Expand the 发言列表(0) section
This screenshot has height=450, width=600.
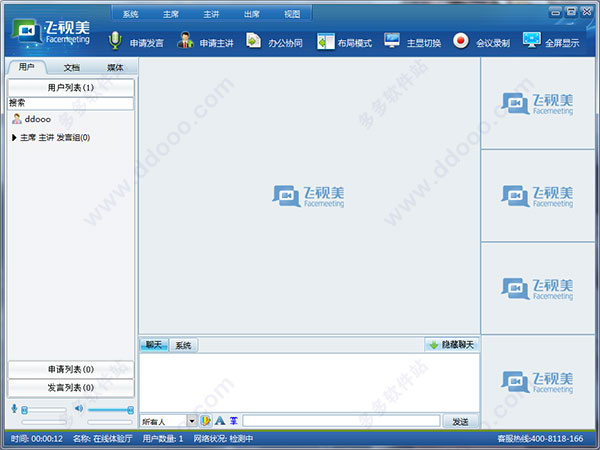click(71, 388)
